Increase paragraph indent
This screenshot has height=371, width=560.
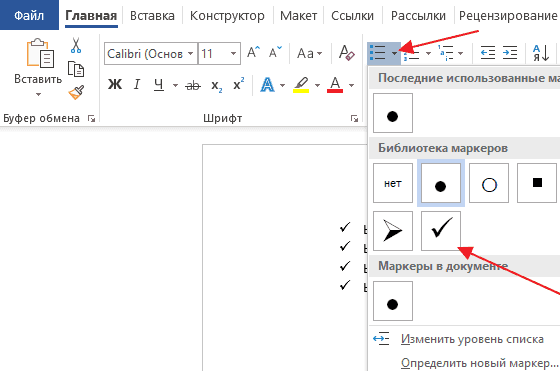(x=510, y=52)
